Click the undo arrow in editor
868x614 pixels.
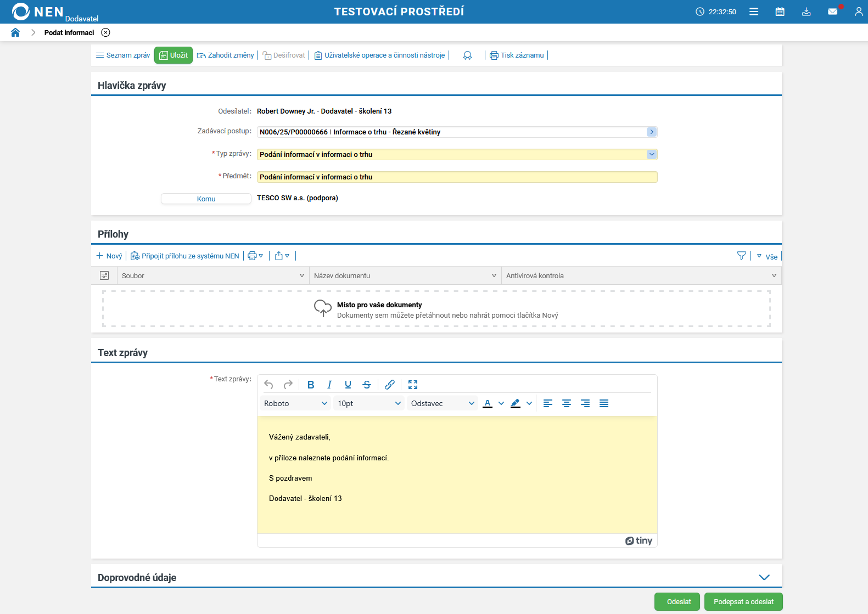coord(268,385)
